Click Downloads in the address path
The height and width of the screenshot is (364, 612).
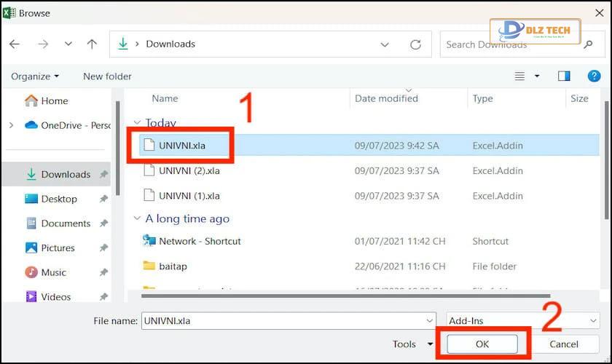[x=170, y=44]
